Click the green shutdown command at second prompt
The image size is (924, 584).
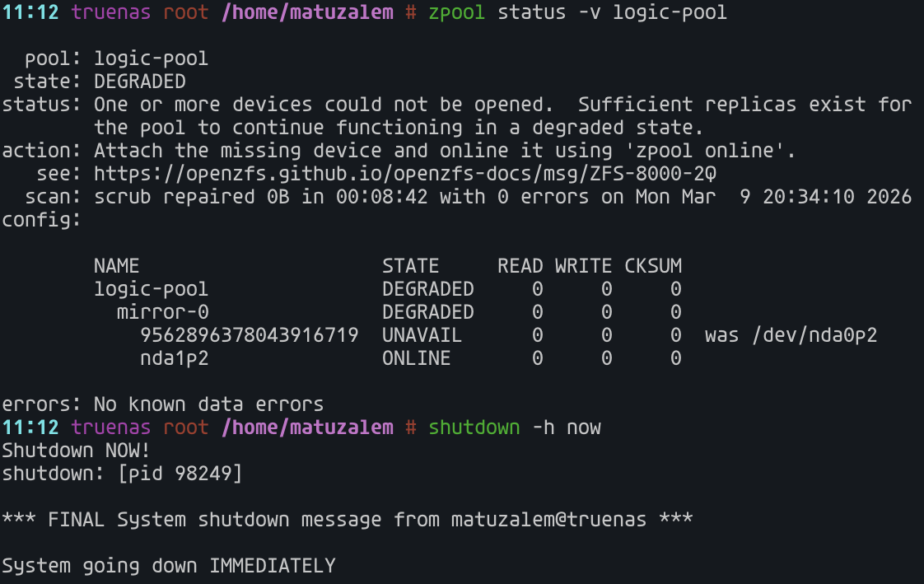(474, 427)
